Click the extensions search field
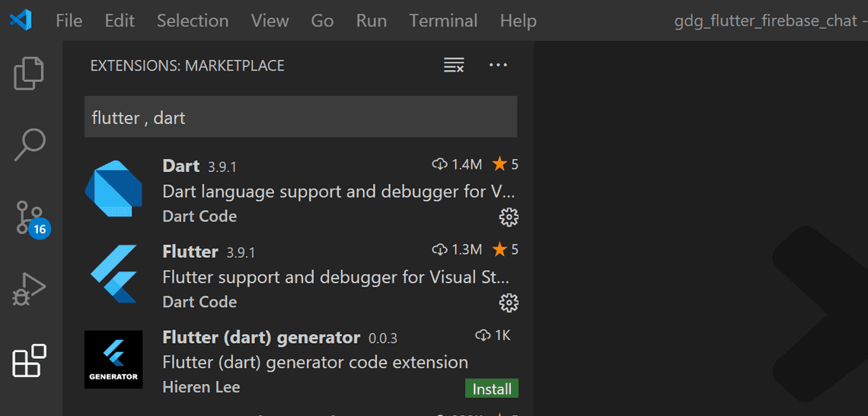 point(301,116)
